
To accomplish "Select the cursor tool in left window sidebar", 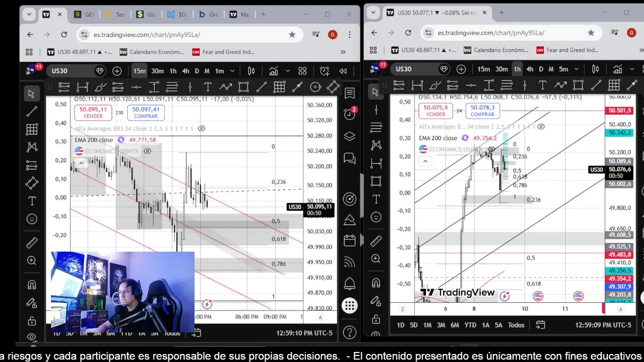I will (31, 94).
